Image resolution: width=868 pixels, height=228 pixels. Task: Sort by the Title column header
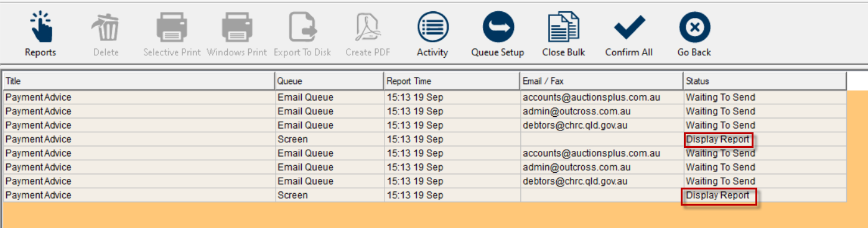point(139,81)
